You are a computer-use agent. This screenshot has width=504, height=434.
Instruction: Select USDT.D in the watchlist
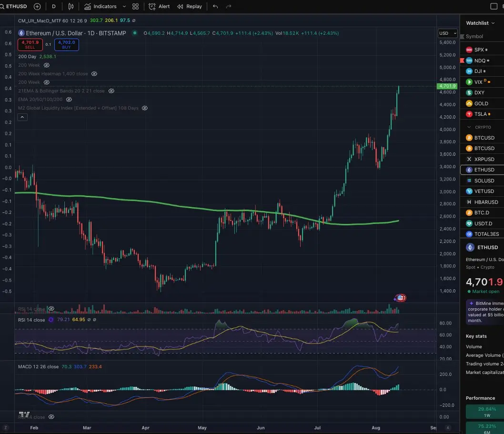pyautogui.click(x=482, y=223)
